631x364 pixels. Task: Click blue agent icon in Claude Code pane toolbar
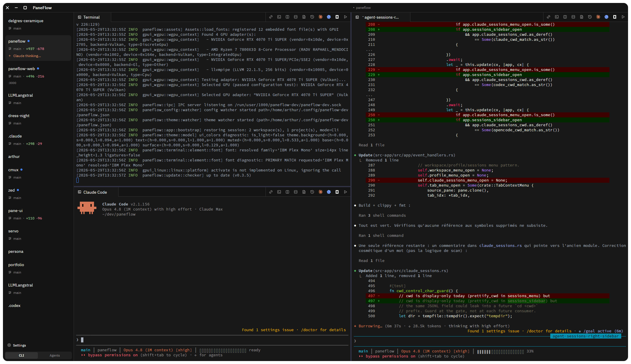[329, 192]
